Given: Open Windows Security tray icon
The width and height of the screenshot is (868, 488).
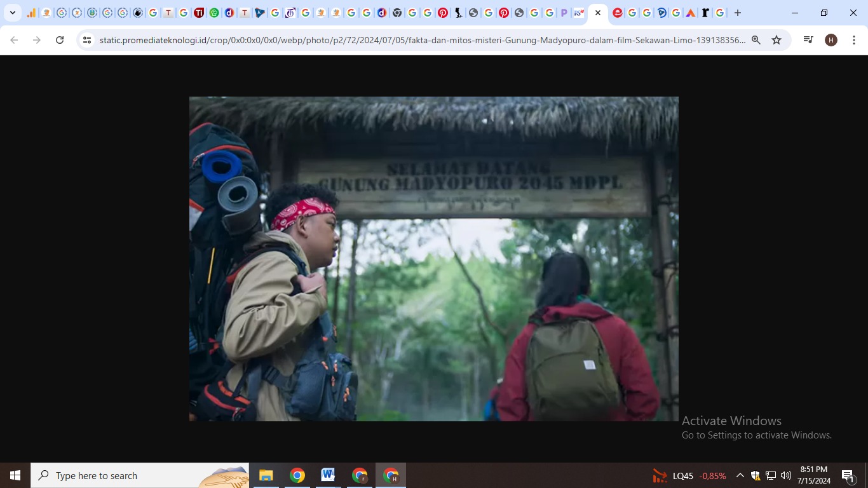Looking at the screenshot, I should 756,475.
